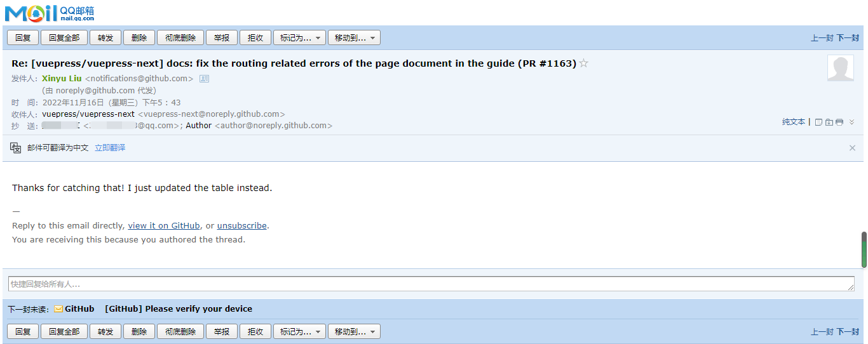Screen dimensions: 868x344
Task: Open the top 移动到 dropdown
Action: [x=354, y=38]
